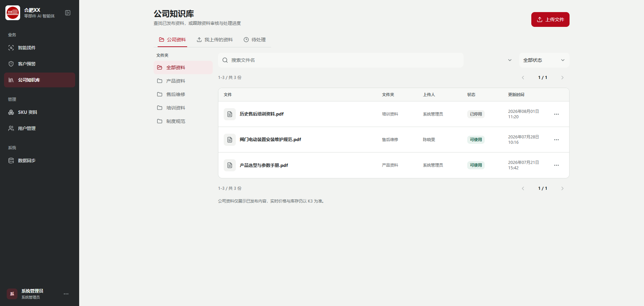Open SKU 资料 management page
This screenshot has height=306, width=644.
[40, 112]
